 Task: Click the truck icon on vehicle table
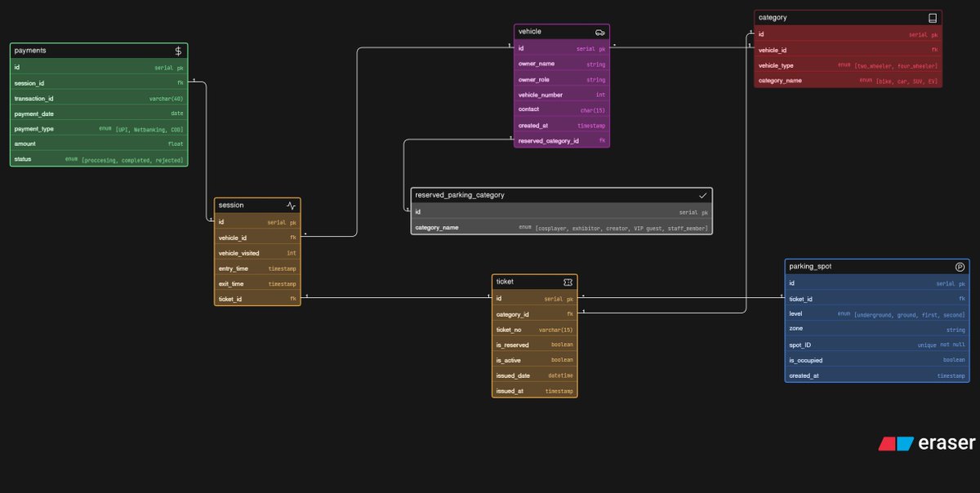600,32
